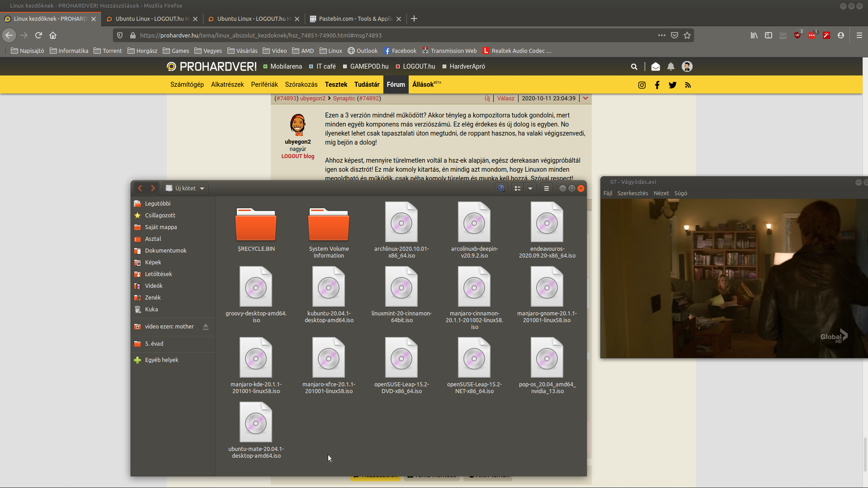868x488 pixels.
Task: Open Egyéb helyek in sidebar
Action: click(x=161, y=360)
